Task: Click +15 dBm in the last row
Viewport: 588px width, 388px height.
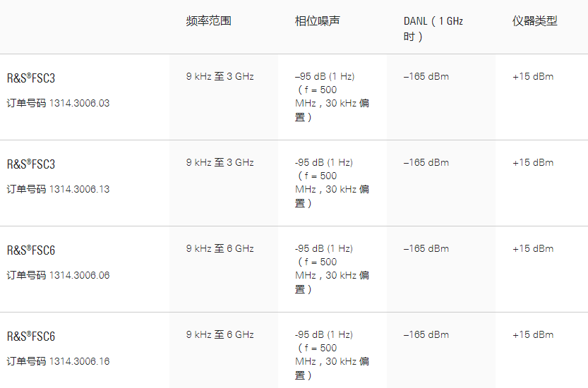Action: 533,334
